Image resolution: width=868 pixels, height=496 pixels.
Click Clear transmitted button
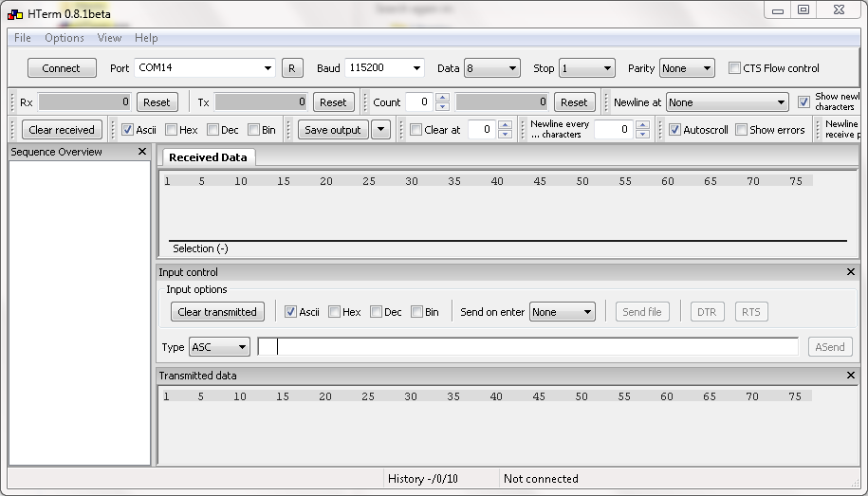[217, 312]
